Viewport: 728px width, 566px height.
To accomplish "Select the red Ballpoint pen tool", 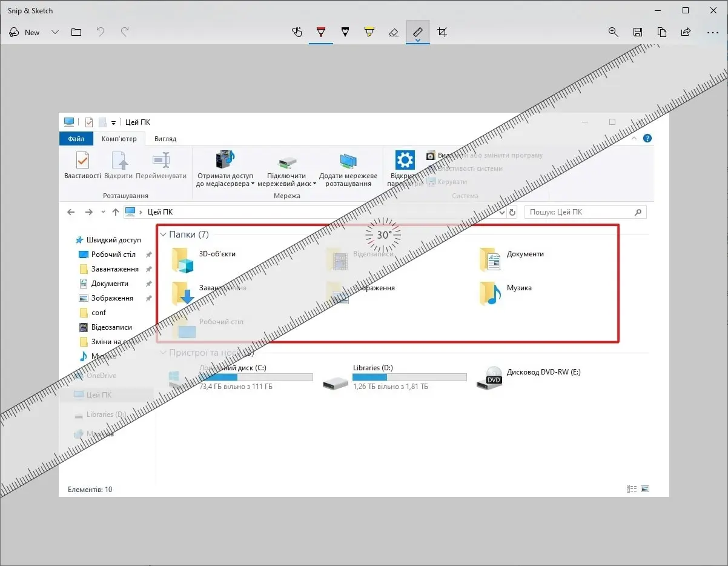I will pos(321,32).
